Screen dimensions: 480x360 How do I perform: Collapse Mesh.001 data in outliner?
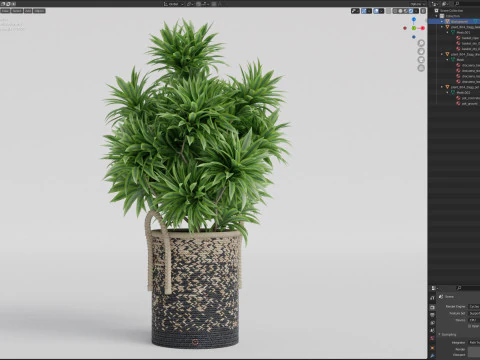click(x=448, y=32)
